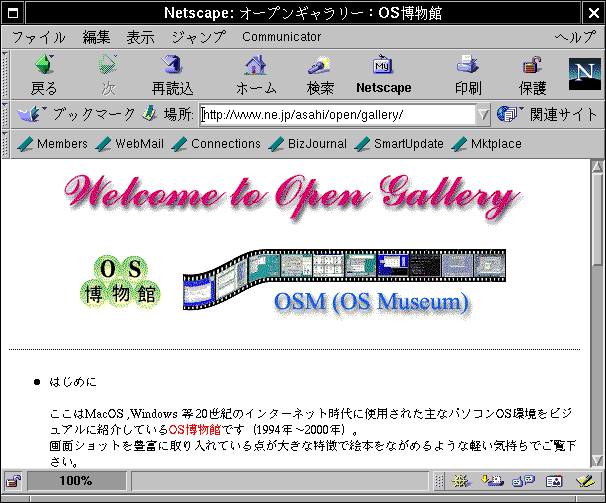This screenshot has width=606, height=503.
Task: Go to Home (ホーム) icon
Action: point(255,64)
